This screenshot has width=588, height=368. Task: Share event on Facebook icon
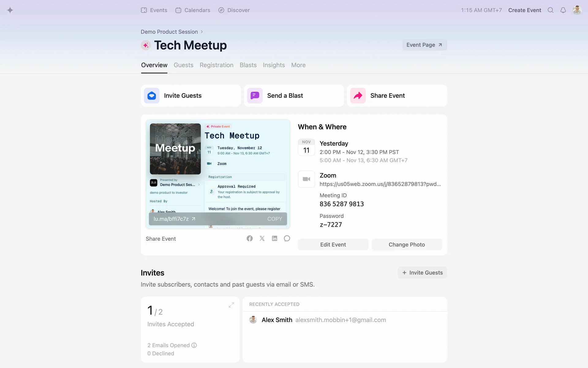(x=250, y=239)
